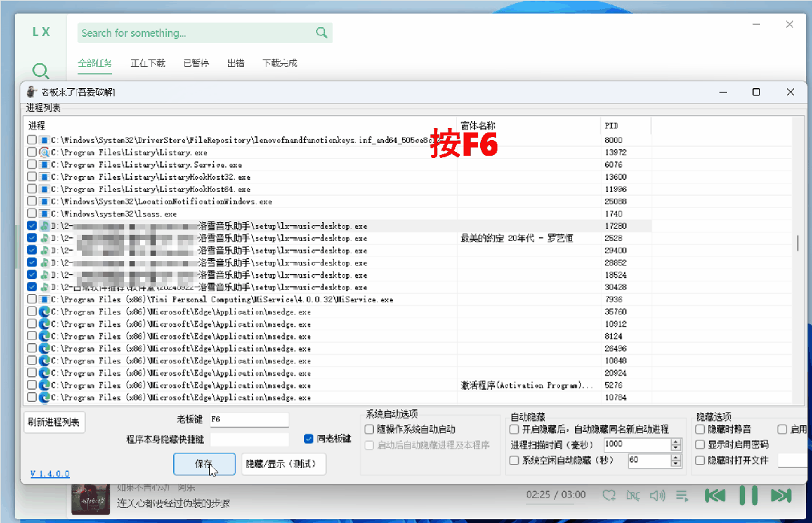The width and height of the screenshot is (812, 523).
Task: Click the boss-key app icon in title bar
Action: click(x=32, y=92)
